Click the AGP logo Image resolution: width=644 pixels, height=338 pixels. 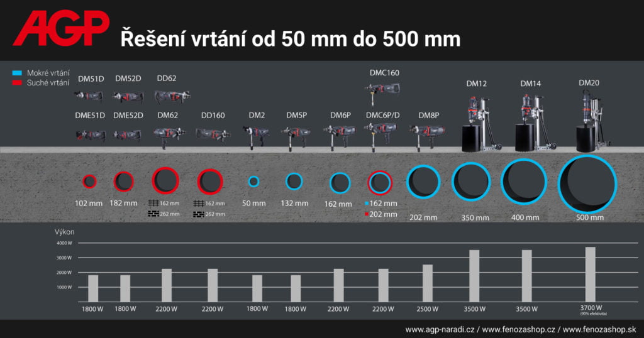coord(61,28)
